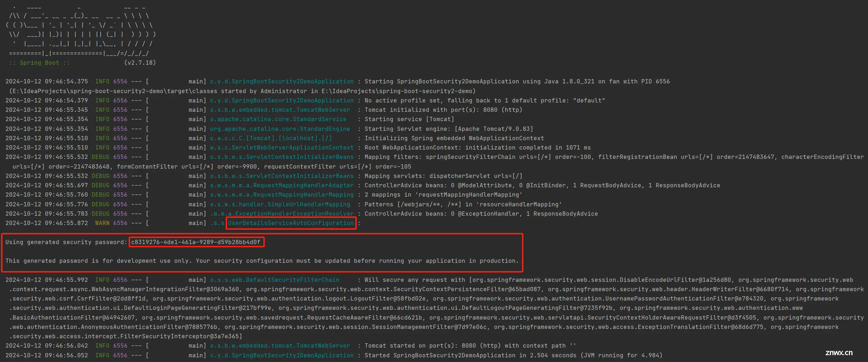This screenshot has width=868, height=362.
Task: Open RequestMappingHandlerMapping class link
Action: 282,195
